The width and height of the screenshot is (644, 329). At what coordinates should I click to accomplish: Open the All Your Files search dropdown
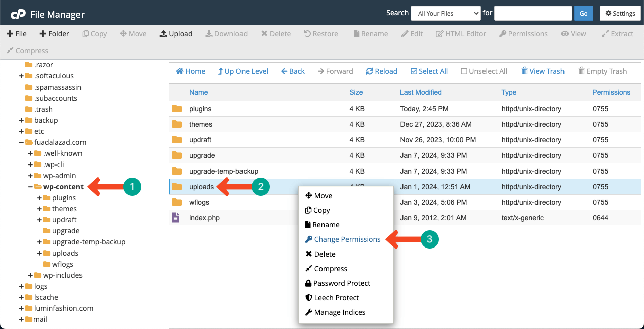[x=446, y=13]
